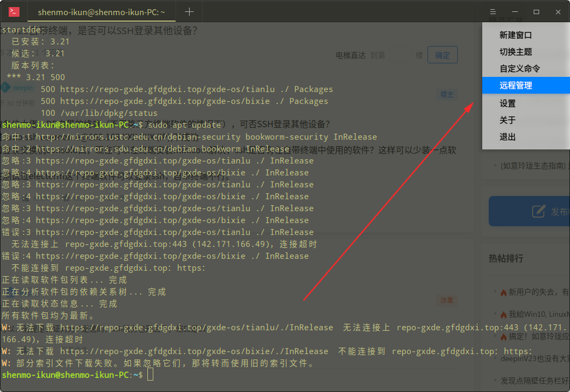Screen dimensions: 570x392
Task: Open 远程管理 from the menu
Action: pos(526,86)
